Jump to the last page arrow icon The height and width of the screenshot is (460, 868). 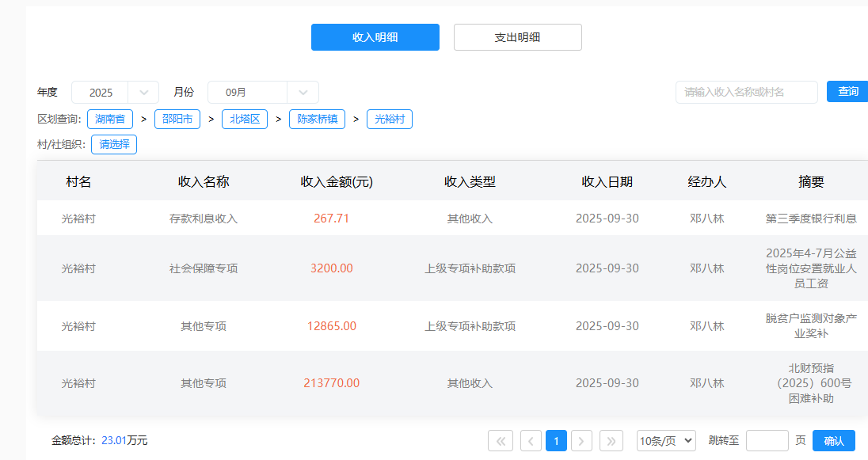point(611,441)
